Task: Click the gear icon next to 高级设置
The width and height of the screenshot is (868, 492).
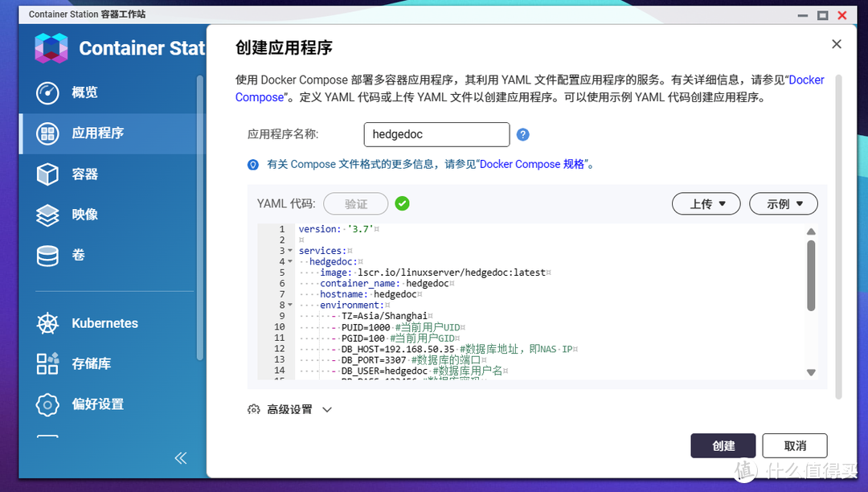Action: [x=254, y=409]
